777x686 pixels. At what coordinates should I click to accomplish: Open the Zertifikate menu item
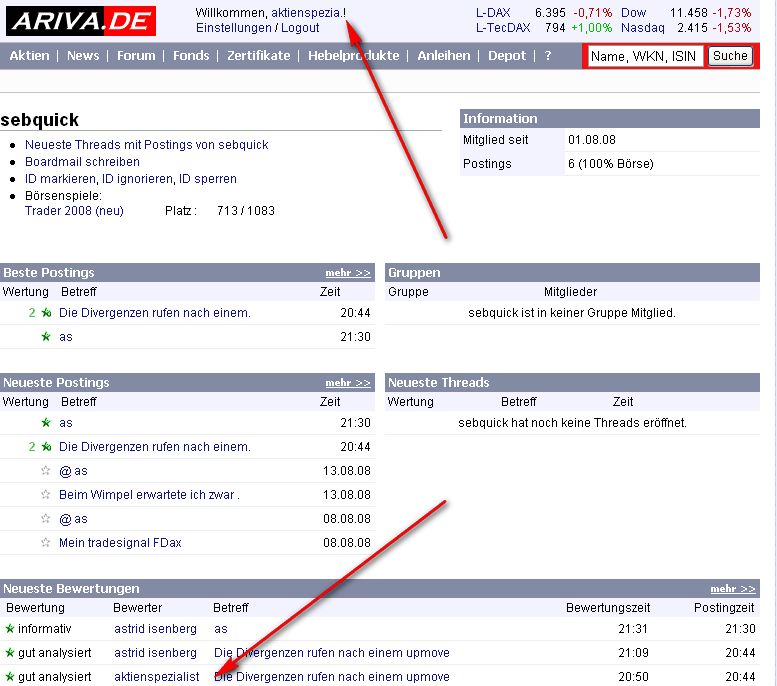coord(259,56)
